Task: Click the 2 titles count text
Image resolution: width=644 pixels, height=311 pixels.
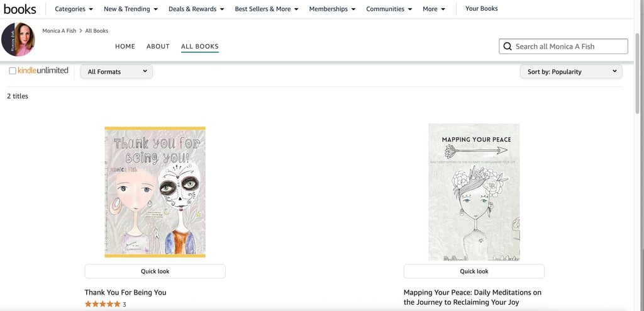Action: pyautogui.click(x=18, y=96)
